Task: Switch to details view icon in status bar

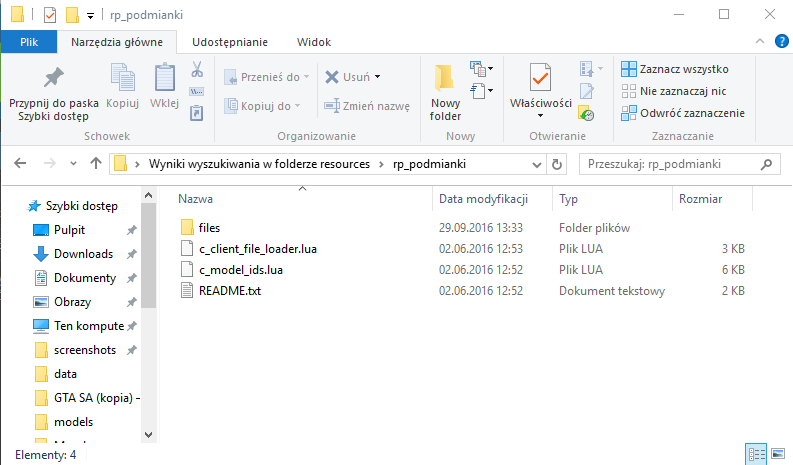Action: coord(757,454)
